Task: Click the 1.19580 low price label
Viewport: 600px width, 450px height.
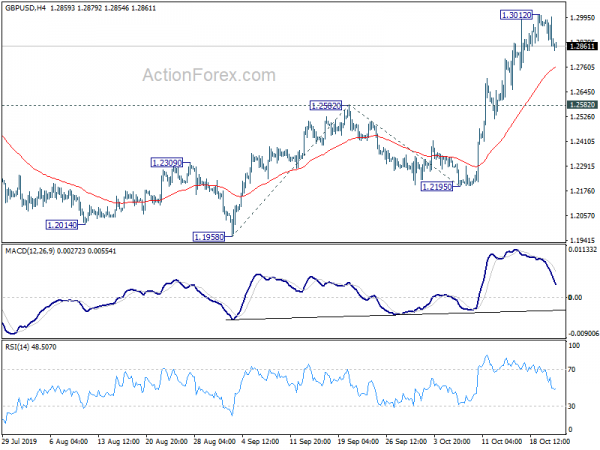Action: [x=209, y=237]
